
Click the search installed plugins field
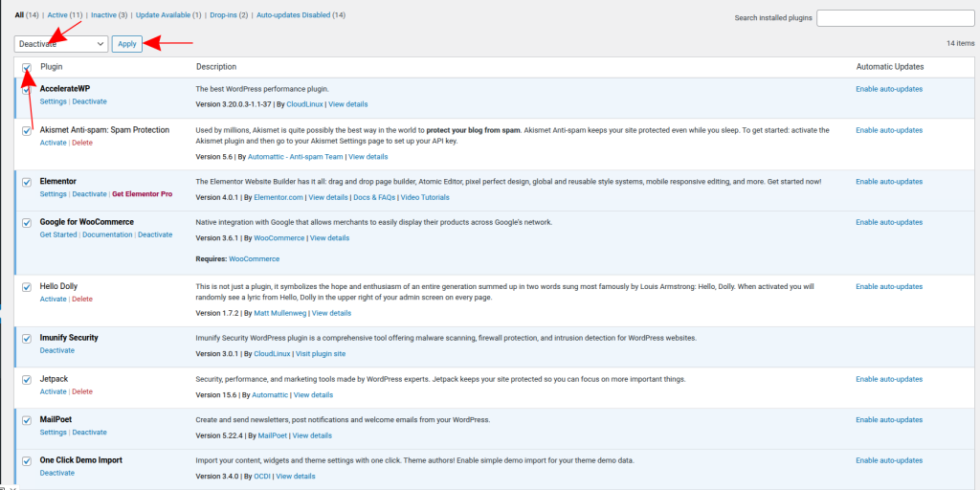(895, 18)
